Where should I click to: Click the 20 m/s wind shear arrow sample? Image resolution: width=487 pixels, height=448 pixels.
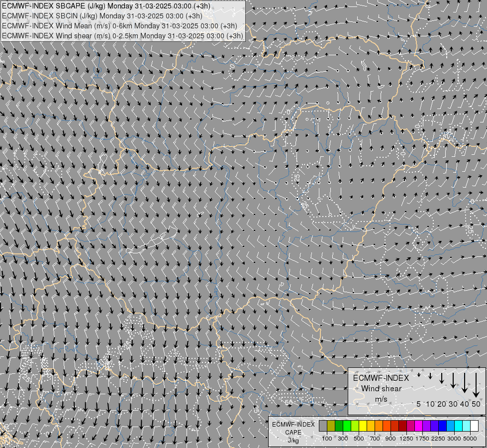[442, 378]
